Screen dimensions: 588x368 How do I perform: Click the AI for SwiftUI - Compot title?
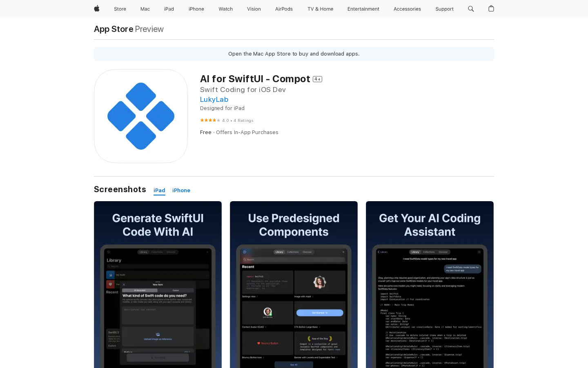[255, 79]
